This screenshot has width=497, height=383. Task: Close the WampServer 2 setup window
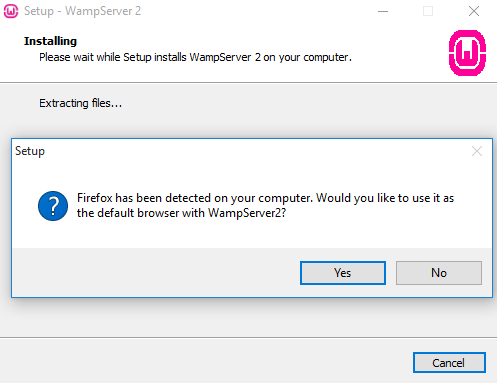(474, 11)
